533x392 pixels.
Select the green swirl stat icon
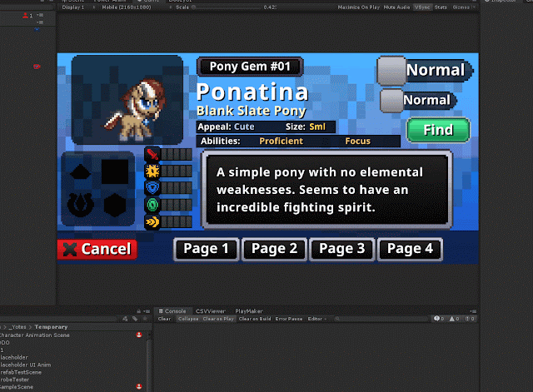click(152, 205)
